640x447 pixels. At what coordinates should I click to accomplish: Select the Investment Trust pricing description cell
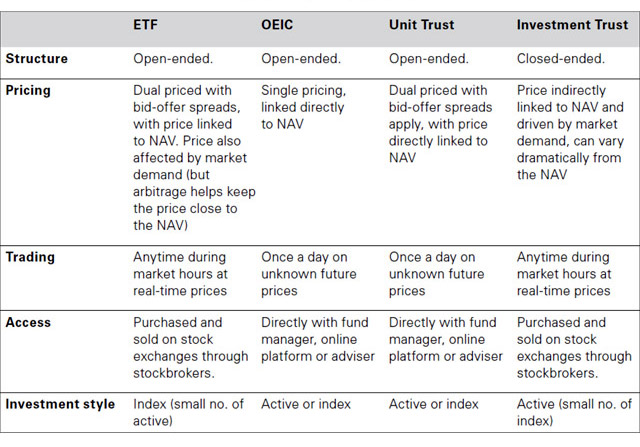click(571, 132)
